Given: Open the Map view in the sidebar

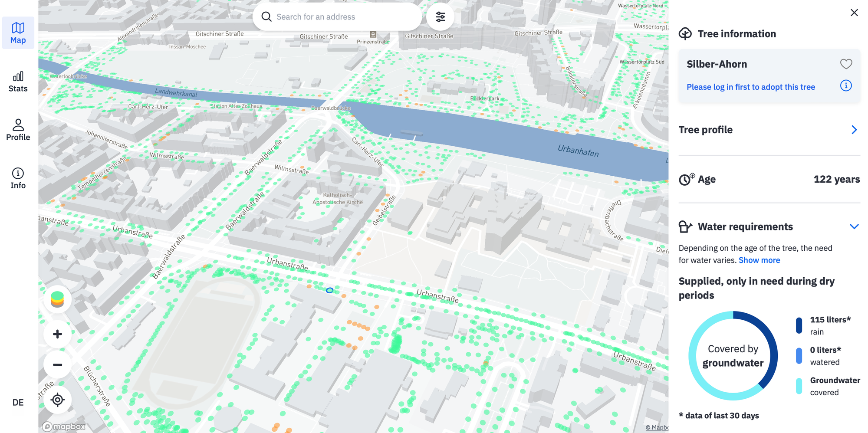Looking at the screenshot, I should click(18, 32).
